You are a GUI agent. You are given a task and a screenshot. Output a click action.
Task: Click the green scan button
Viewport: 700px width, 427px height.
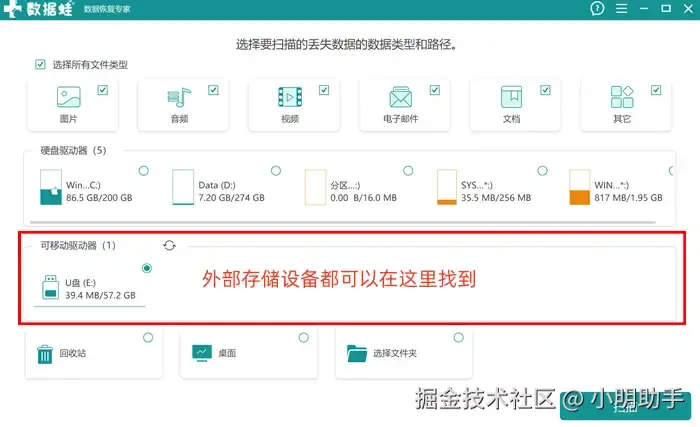(x=625, y=406)
